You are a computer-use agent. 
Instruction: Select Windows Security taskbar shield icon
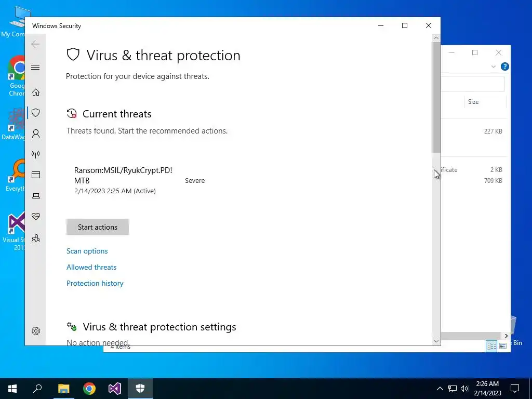[x=140, y=389]
